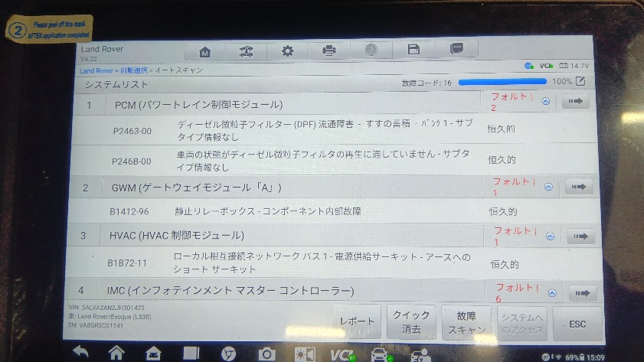Screen dimensions: 644x362
Task: Tap the レポート report button
Action: pyautogui.click(x=357, y=321)
